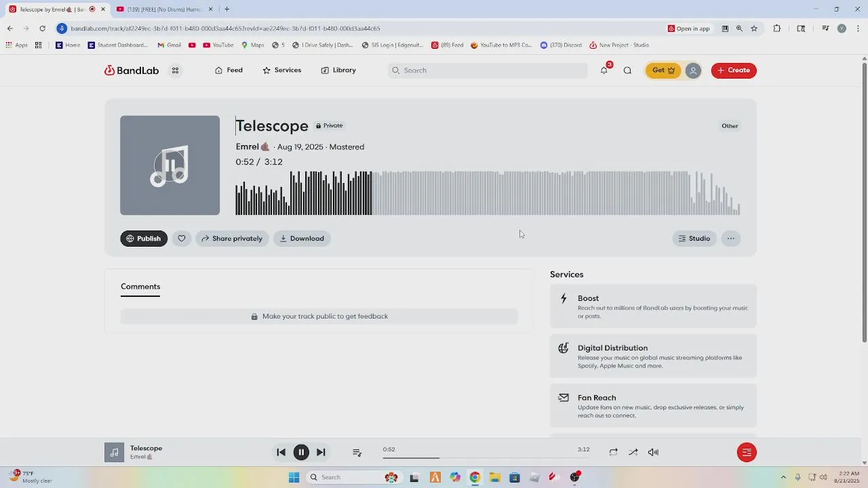Open the user profile avatar
Screen dimensions: 868x488
click(x=693, y=70)
